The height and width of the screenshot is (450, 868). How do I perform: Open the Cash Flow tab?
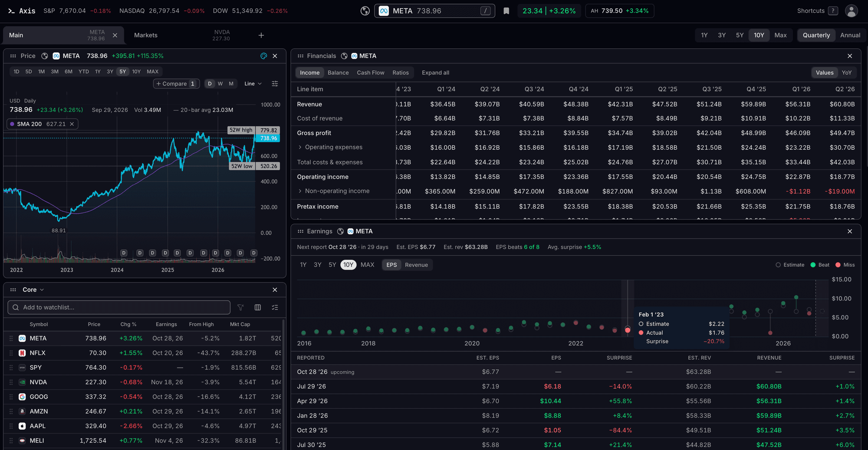371,73
